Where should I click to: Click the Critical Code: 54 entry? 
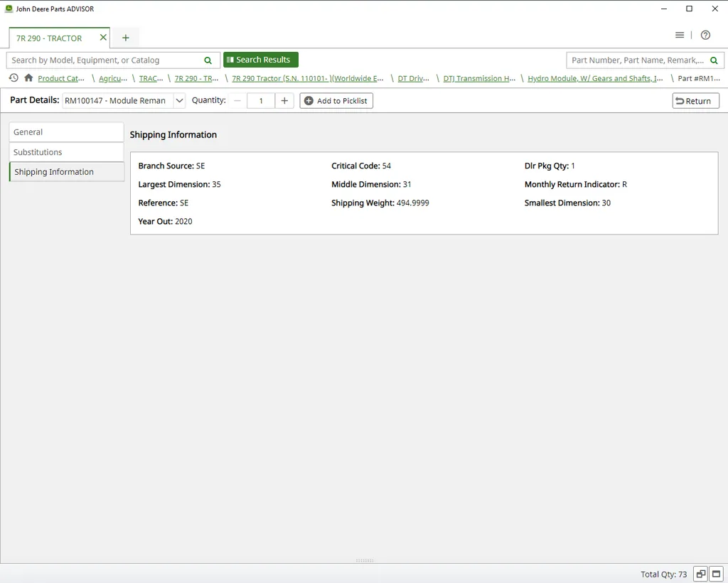tap(361, 166)
